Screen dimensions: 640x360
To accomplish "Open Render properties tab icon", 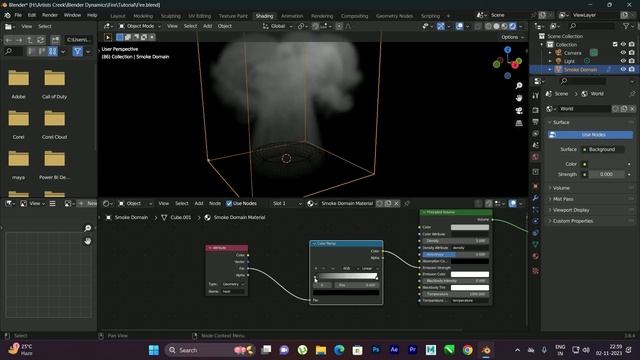I will point(536,110).
